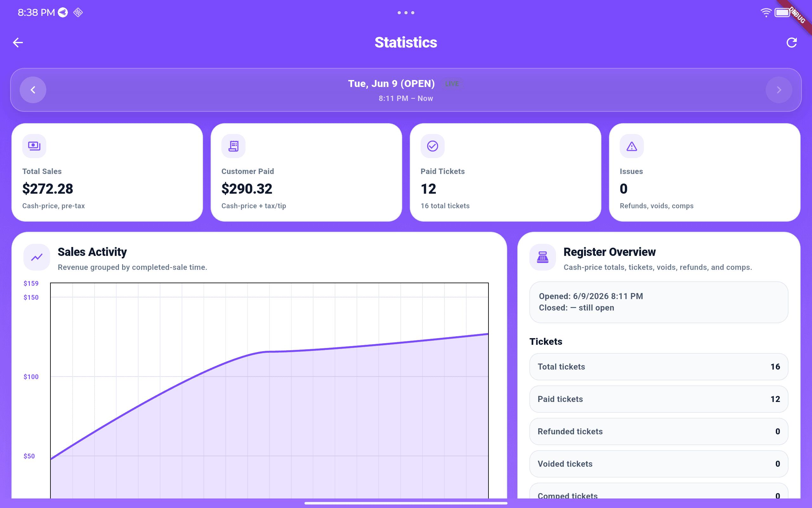
Task: Click the $50 axis label
Action: coord(29,456)
